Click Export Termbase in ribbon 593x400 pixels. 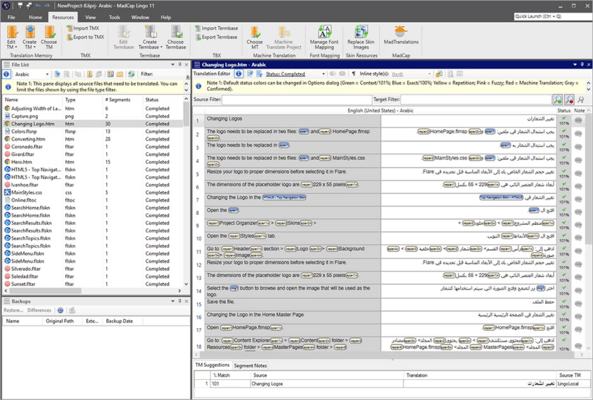[217, 37]
